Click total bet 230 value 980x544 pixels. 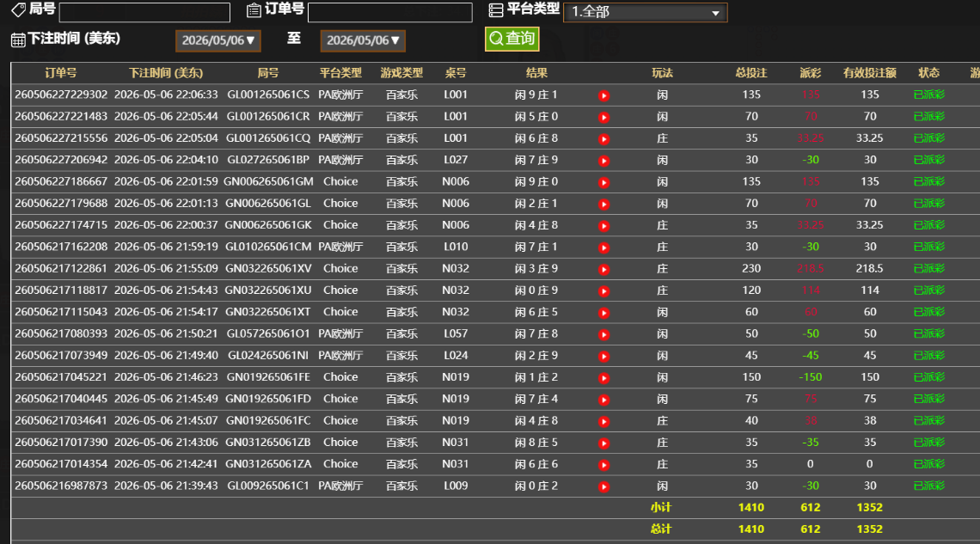[x=751, y=269]
